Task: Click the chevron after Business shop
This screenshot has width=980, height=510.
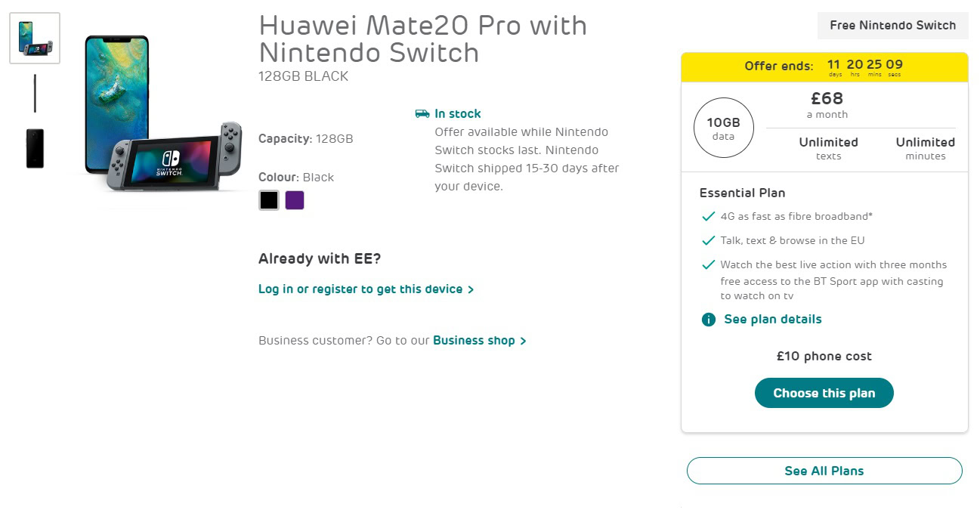Action: (x=523, y=341)
